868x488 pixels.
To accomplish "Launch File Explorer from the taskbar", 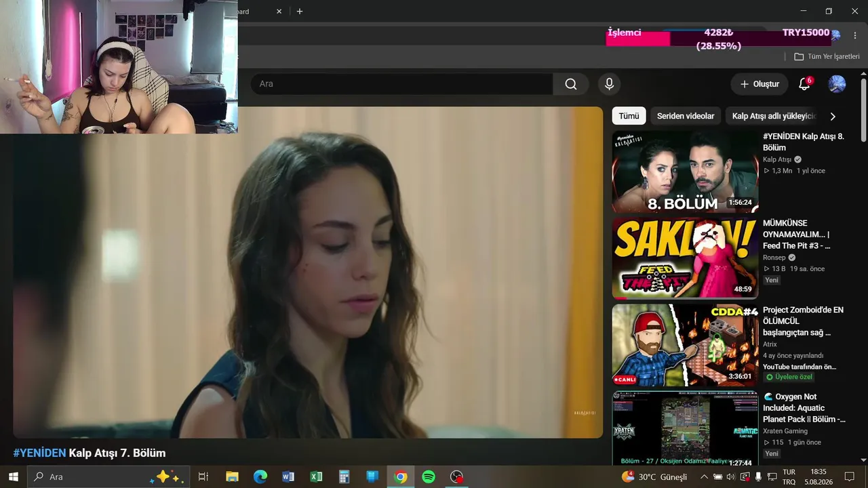I will pyautogui.click(x=232, y=476).
